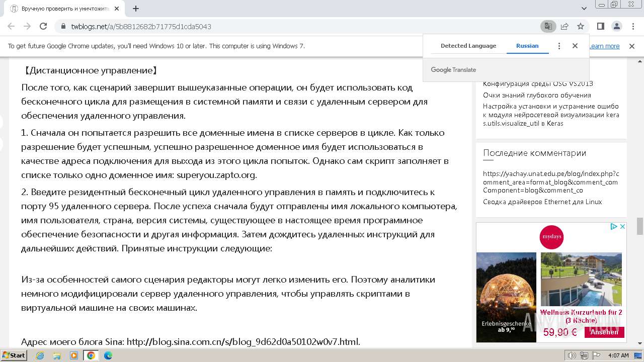Viewport: 644px width, 362px height.
Task: Click the page vertical scrollbar thumb
Action: (x=640, y=226)
